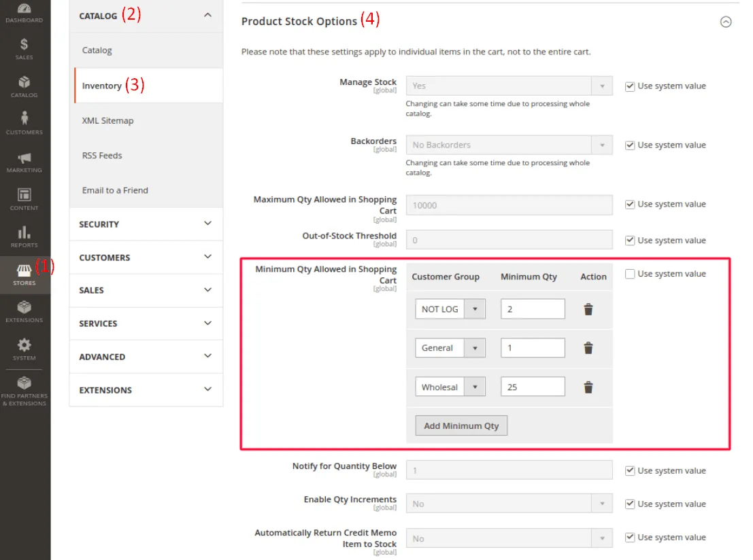Open the Email to a Friend settings

click(115, 190)
